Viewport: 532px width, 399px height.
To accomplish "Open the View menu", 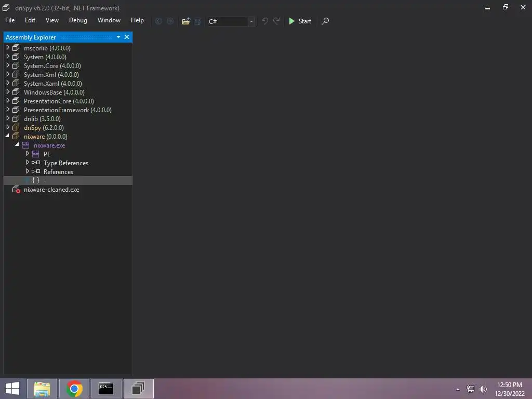I will [52, 20].
